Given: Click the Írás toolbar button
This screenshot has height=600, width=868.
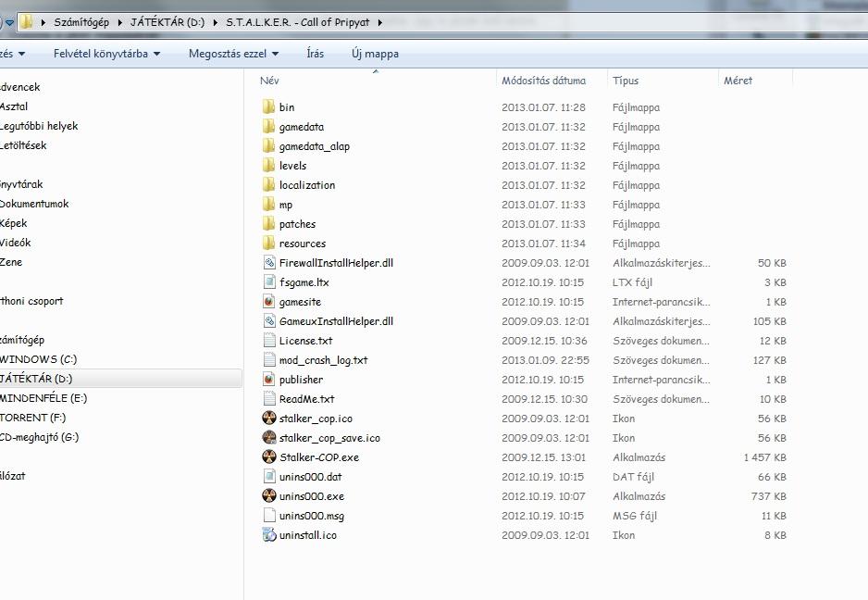Looking at the screenshot, I should click(315, 54).
